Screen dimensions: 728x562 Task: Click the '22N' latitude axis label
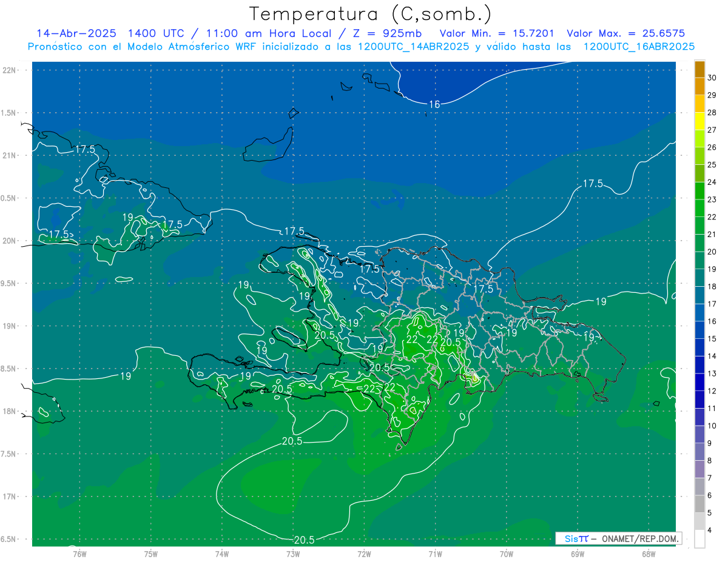point(10,70)
